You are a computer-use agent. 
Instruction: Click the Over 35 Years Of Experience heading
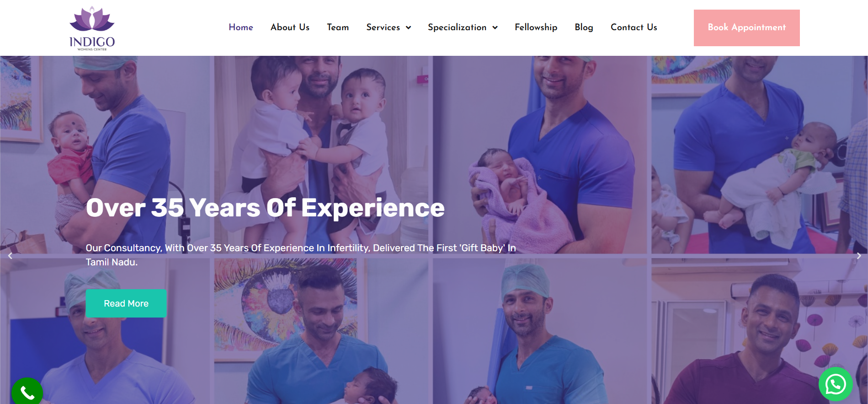265,208
